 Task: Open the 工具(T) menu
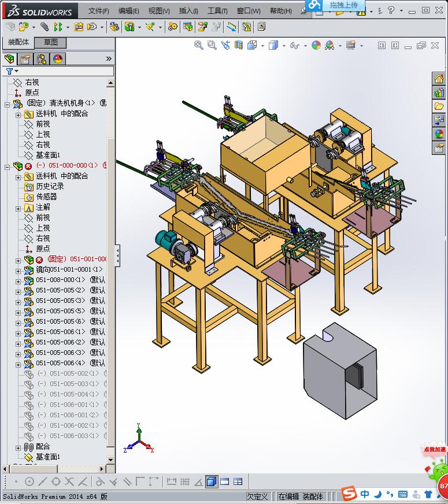click(x=217, y=11)
